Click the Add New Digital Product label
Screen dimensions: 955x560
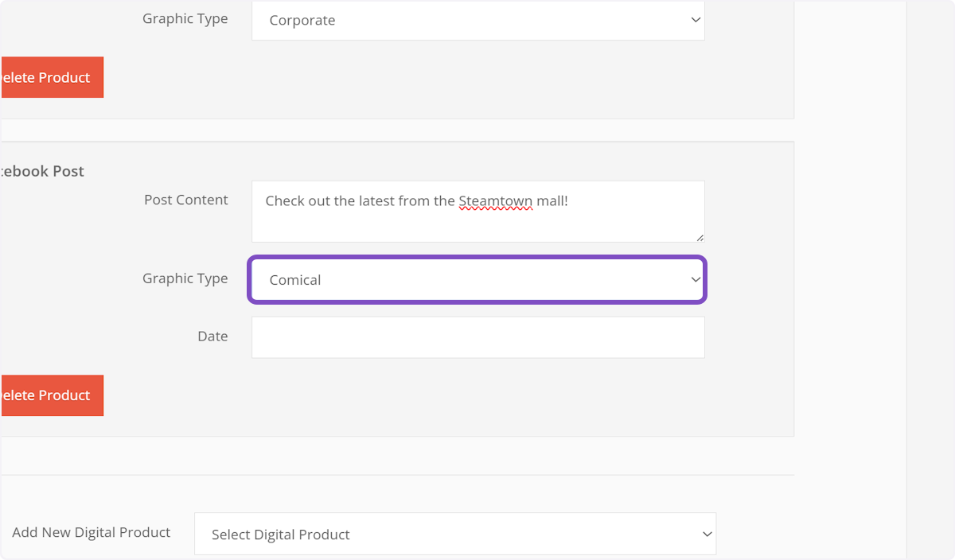click(92, 532)
